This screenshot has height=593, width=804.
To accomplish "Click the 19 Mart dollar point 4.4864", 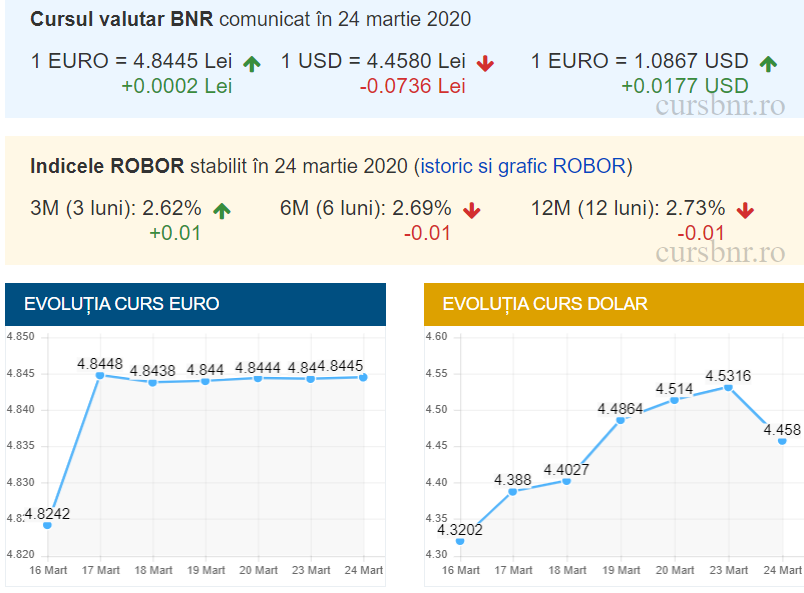I will [x=620, y=420].
